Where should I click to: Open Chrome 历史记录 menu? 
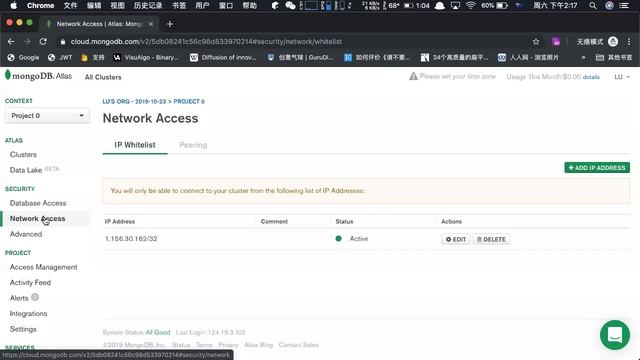pyautogui.click(x=148, y=6)
